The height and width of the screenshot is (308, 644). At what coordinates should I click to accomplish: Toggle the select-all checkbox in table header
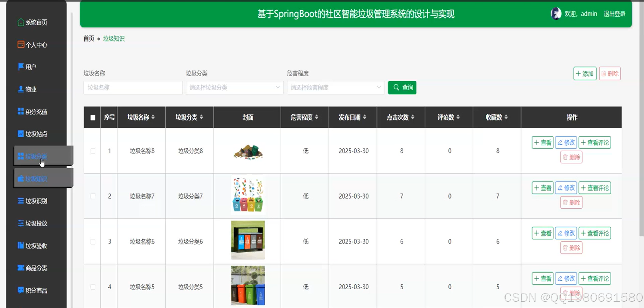click(x=92, y=118)
